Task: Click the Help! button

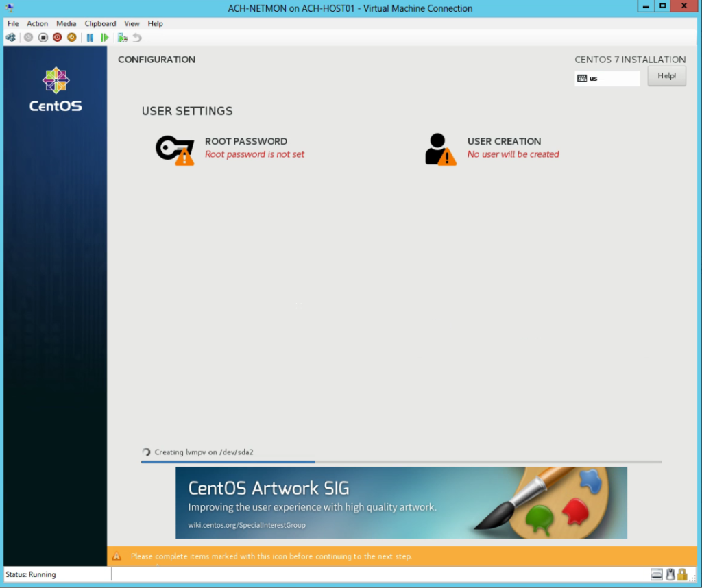Action: pyautogui.click(x=666, y=76)
